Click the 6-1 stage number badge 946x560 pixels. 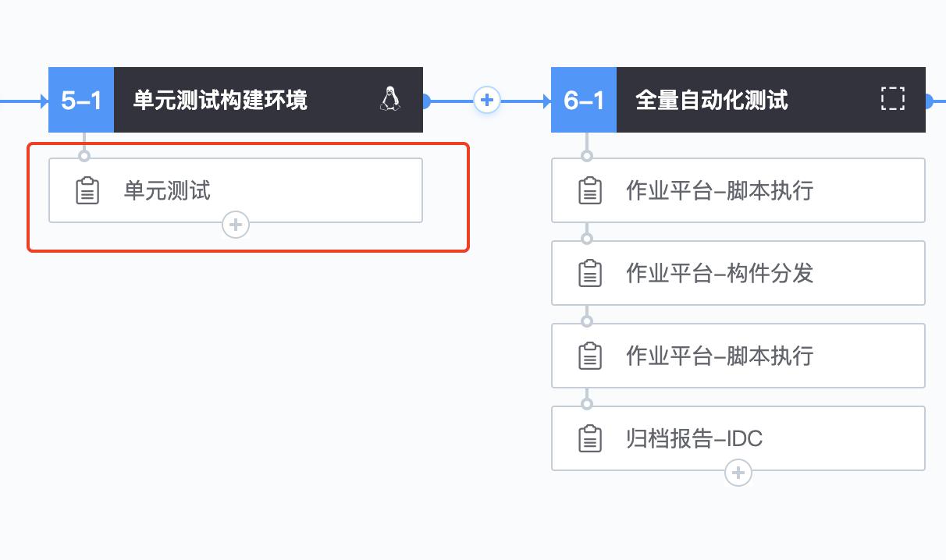(584, 100)
